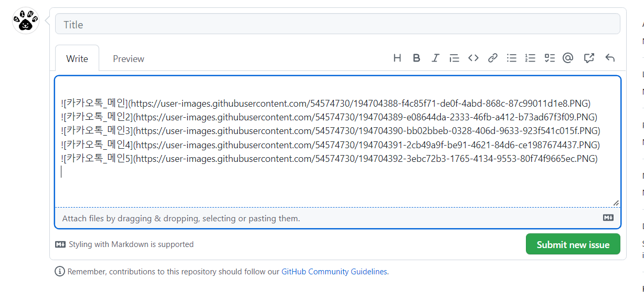Open Styling with Markdown is supported link
Image resolution: width=644 pixels, height=298 pixels.
click(x=125, y=244)
